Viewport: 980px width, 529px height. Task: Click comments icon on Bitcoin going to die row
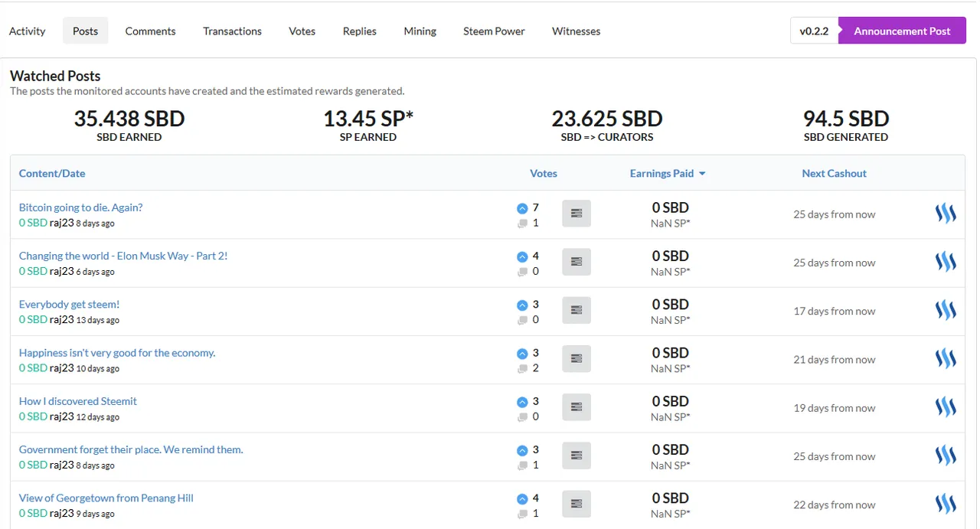[522, 224]
